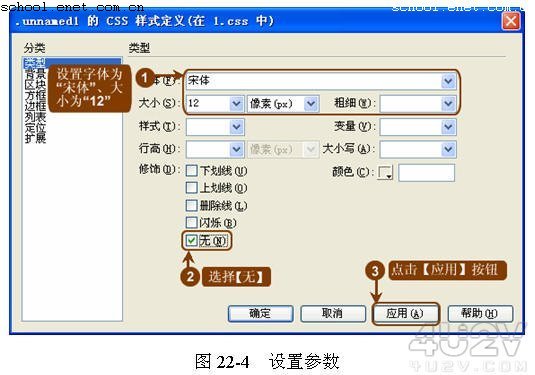
Task: Check the 下划线 (U) underline checkbox
Action: point(191,170)
